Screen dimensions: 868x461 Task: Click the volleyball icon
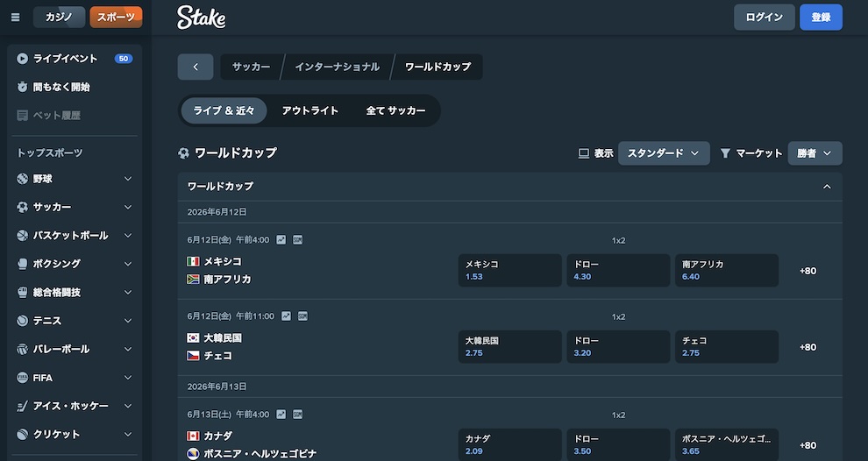pyautogui.click(x=22, y=349)
